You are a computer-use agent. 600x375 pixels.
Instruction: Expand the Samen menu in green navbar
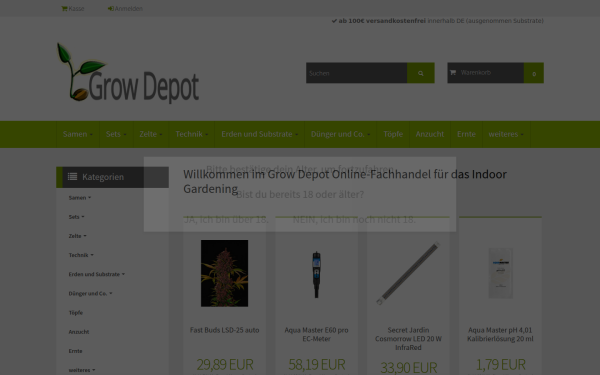point(78,134)
